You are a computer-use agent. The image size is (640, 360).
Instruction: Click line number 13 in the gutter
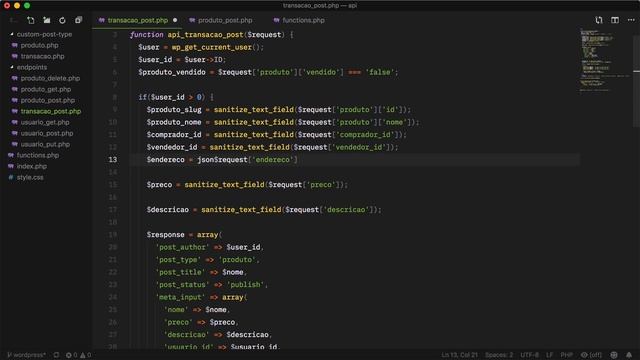tap(113, 160)
